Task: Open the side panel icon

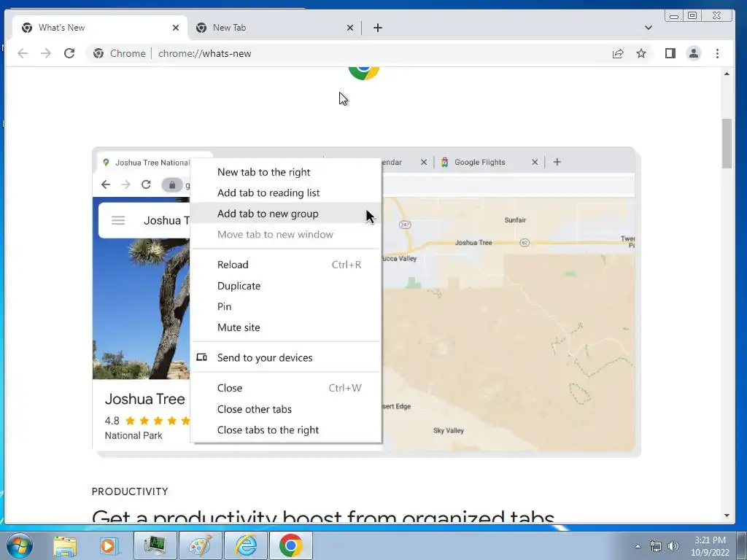Action: [x=670, y=53]
